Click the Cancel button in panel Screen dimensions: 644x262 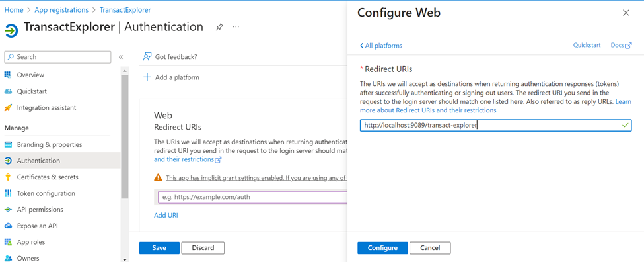point(430,248)
